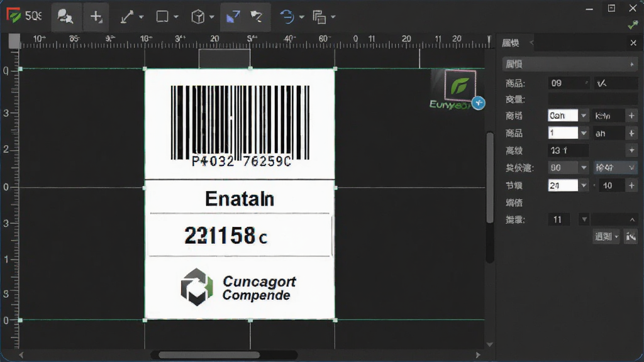Collapse panel using the left chevron by tab

[x=531, y=43]
